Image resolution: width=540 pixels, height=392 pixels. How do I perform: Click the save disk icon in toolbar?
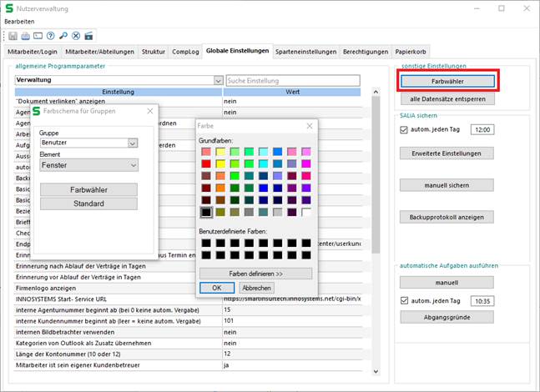[14, 36]
